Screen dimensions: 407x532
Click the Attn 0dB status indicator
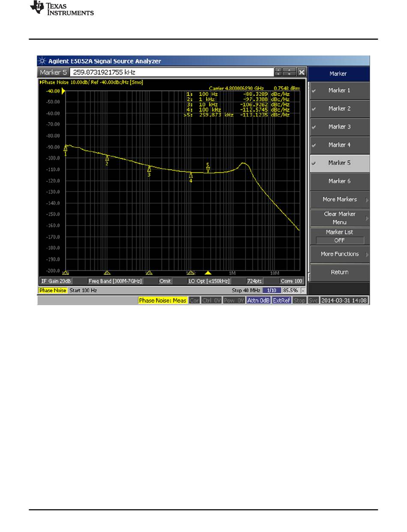pos(258,301)
